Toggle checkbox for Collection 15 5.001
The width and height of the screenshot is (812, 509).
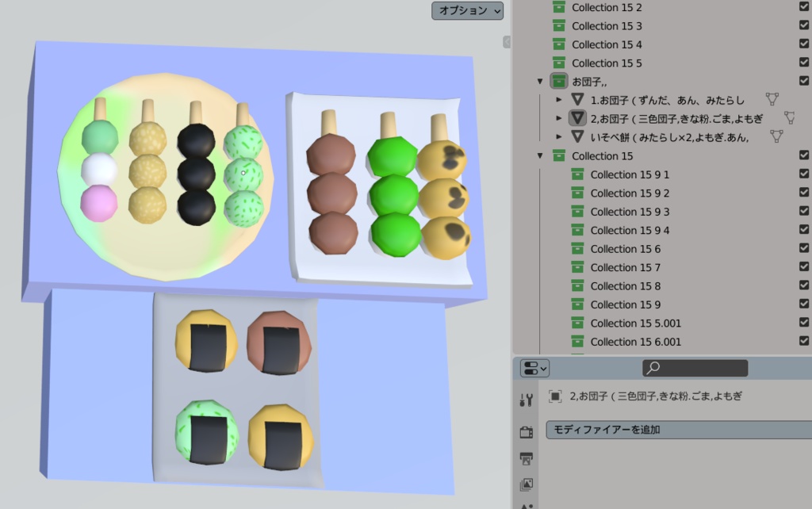[x=804, y=322]
